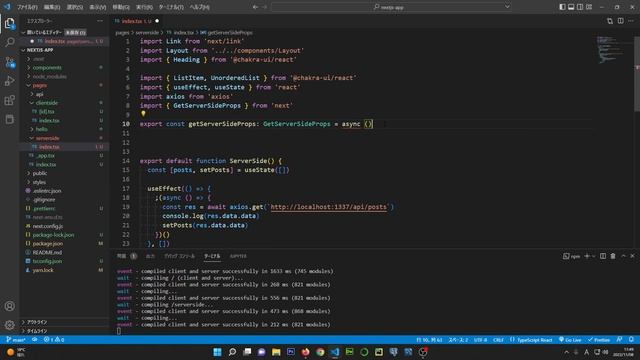Expand the components folder
The image size is (640, 360).
pyautogui.click(x=47, y=68)
